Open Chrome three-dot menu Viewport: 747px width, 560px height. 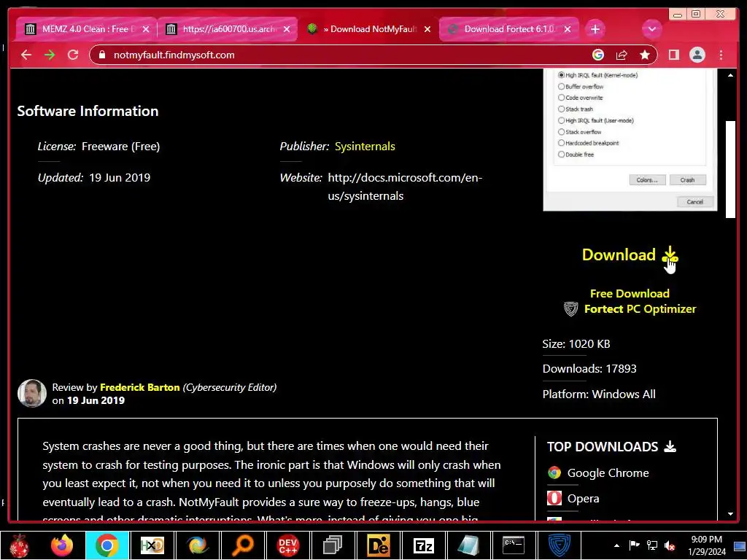[721, 55]
